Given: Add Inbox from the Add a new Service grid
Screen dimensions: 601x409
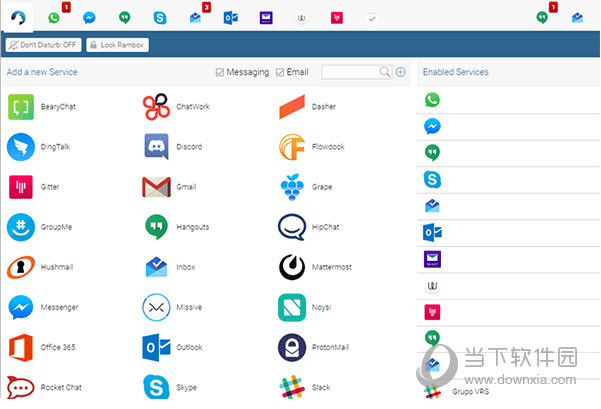Looking at the screenshot, I should (x=170, y=267).
